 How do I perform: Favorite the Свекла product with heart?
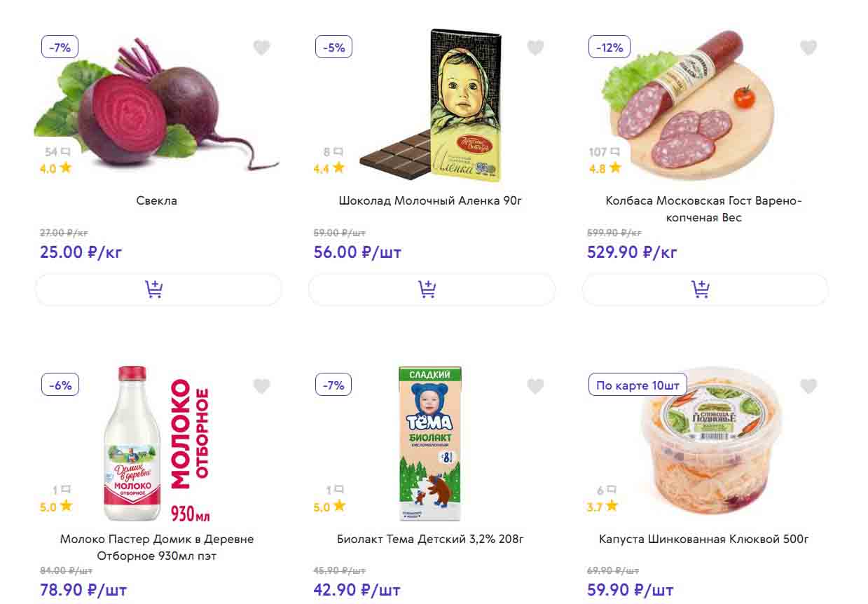(261, 48)
